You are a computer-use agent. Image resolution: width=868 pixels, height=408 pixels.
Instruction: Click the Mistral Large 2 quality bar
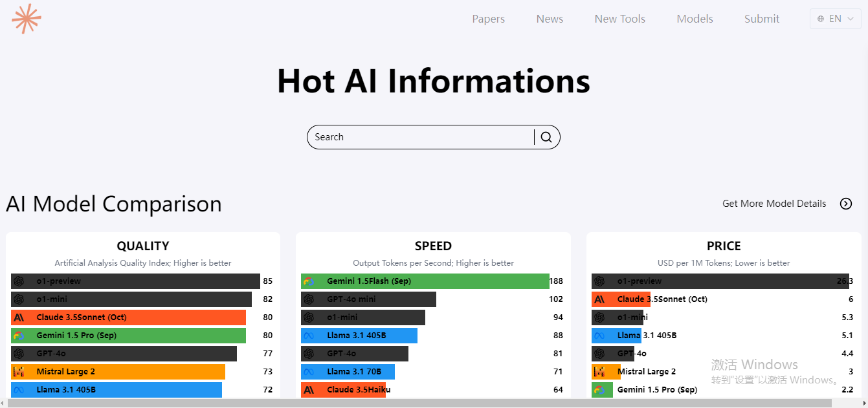pos(118,372)
